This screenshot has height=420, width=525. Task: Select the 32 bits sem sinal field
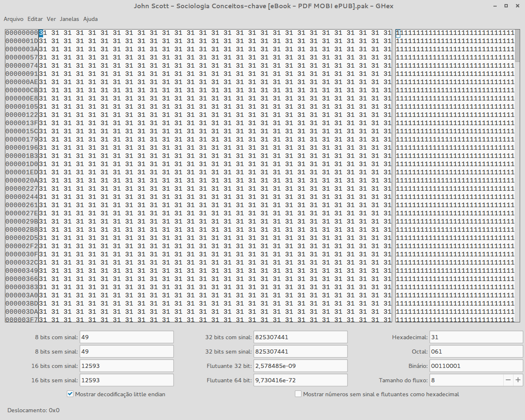pos(300,352)
